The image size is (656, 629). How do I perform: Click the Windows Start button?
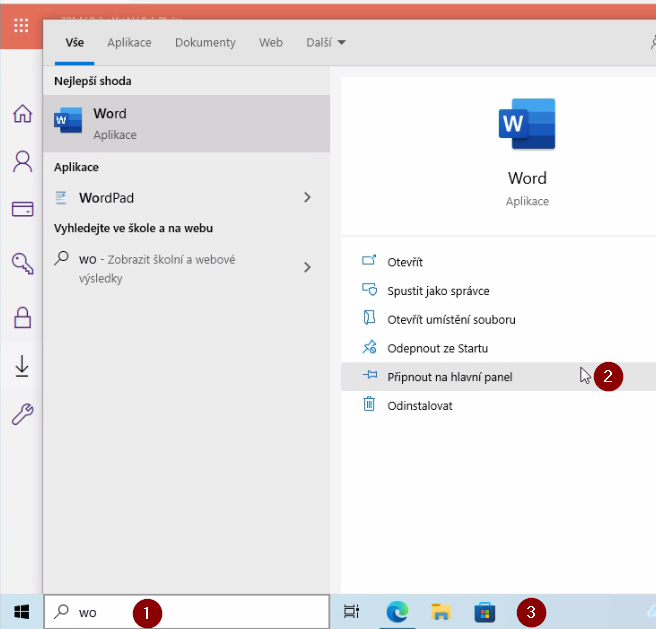(21, 612)
